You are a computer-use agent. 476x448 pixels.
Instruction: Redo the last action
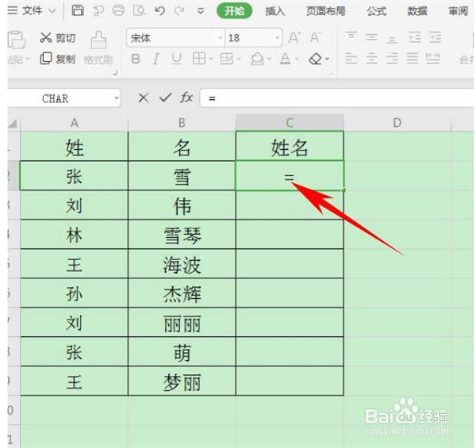click(x=180, y=11)
